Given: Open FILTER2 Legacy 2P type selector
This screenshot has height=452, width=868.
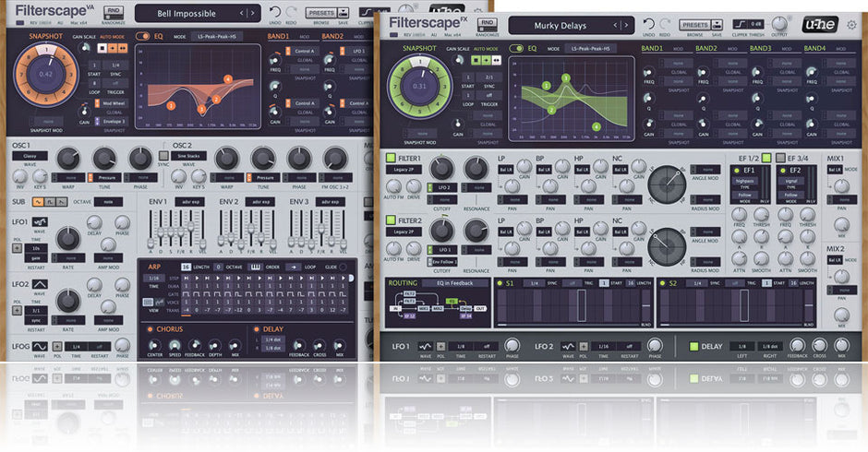Looking at the screenshot, I should [x=404, y=232].
